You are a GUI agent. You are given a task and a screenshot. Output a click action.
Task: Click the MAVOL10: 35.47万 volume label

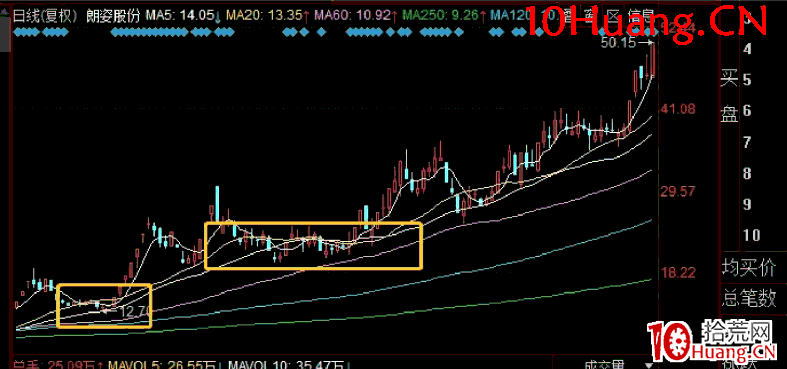coord(290,364)
